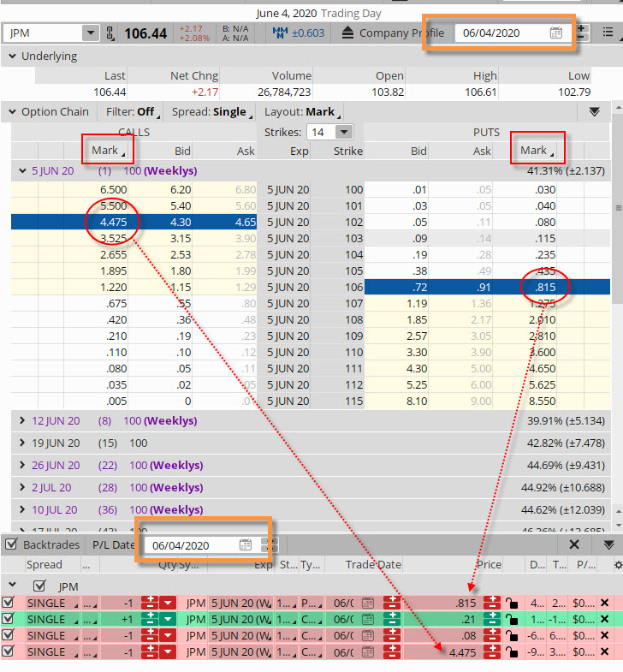
Task: Collapse the Underlying section
Action: [11, 56]
